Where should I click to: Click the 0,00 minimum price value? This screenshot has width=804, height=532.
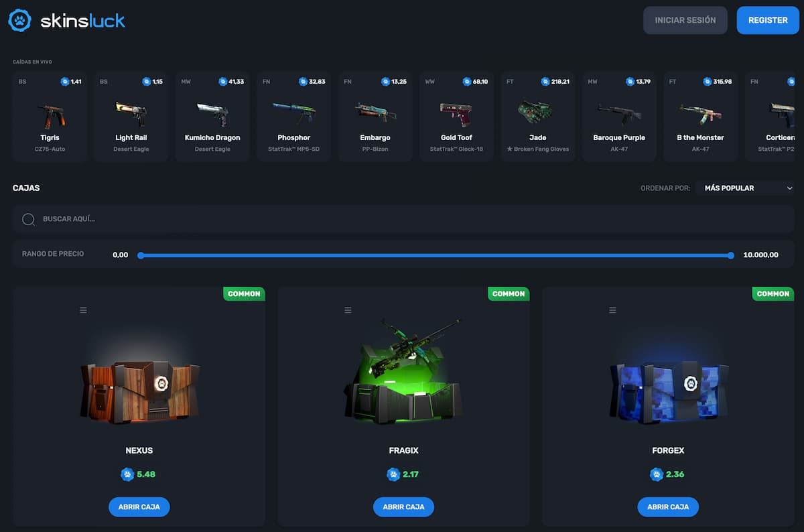pos(121,255)
